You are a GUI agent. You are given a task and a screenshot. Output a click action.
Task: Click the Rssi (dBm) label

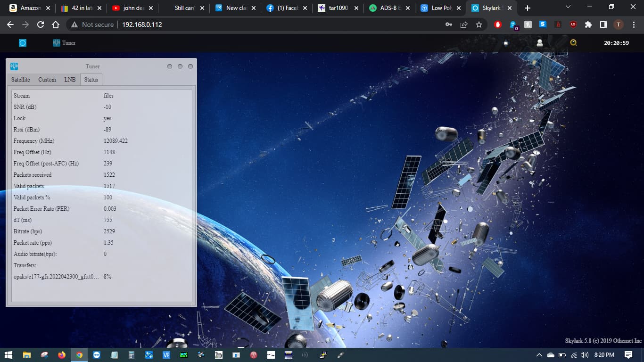(x=26, y=130)
